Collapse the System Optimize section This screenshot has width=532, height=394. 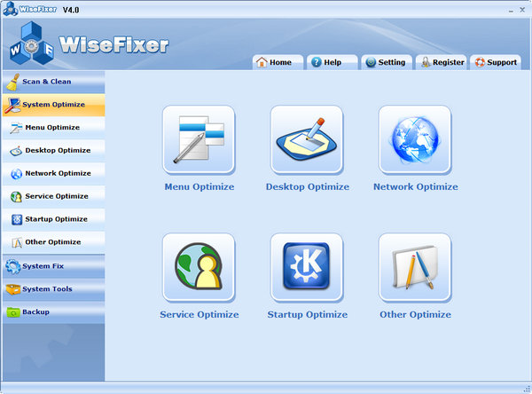(x=52, y=105)
